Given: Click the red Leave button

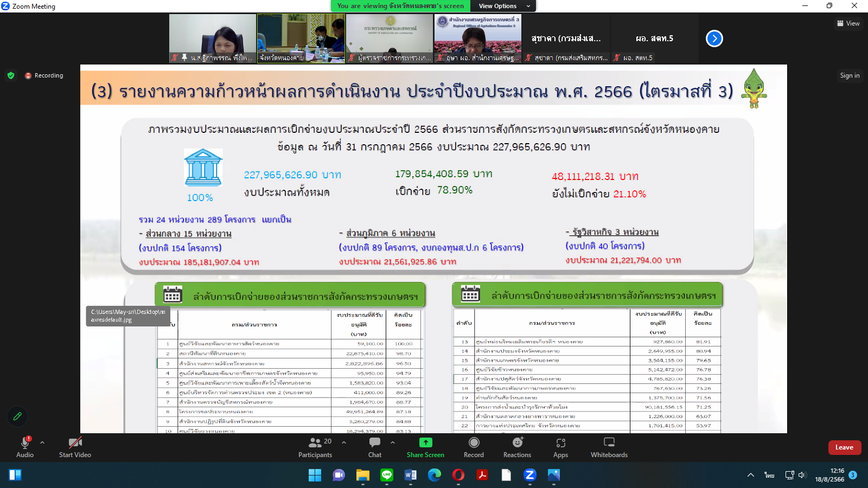Looking at the screenshot, I should coord(844,447).
